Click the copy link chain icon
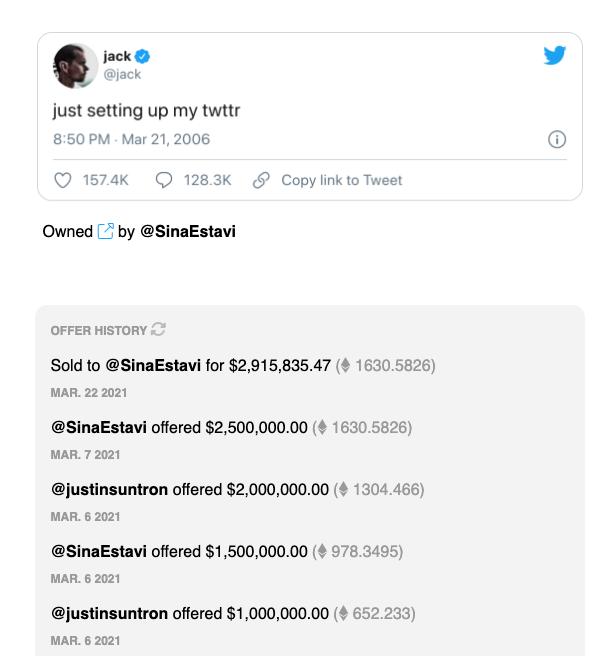 tap(262, 180)
